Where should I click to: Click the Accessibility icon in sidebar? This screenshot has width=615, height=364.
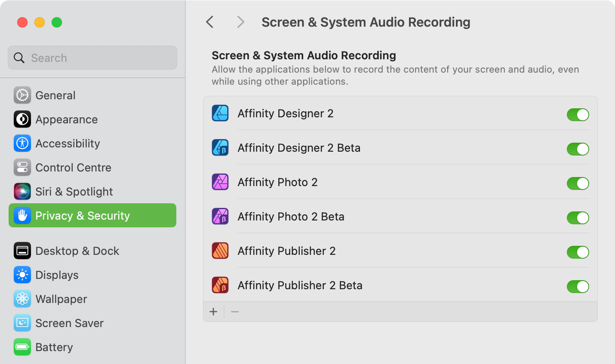[22, 144]
